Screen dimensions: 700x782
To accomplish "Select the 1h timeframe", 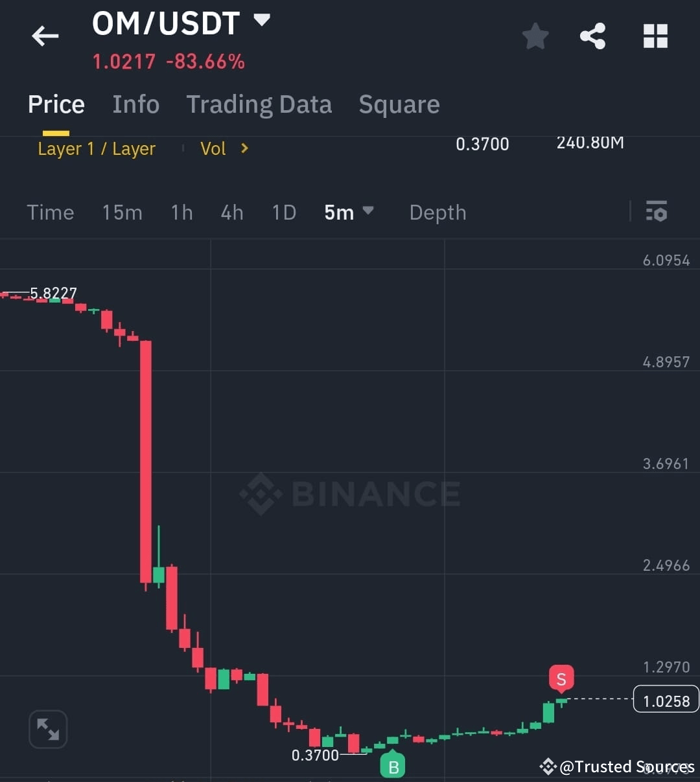I will 181,212.
